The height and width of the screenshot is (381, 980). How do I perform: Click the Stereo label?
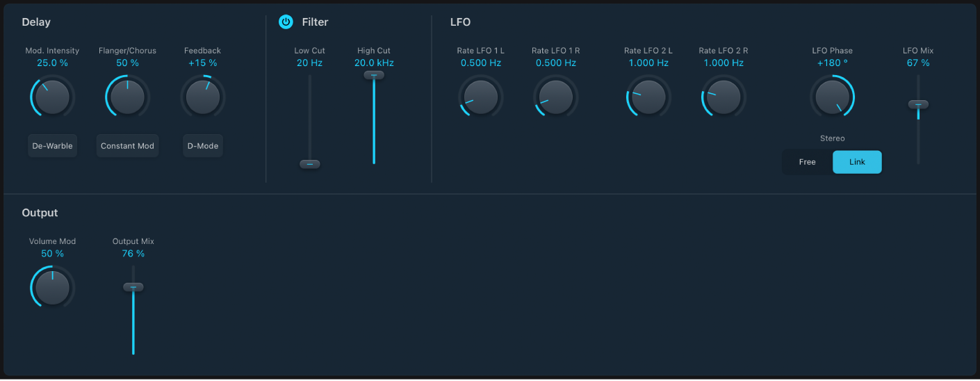[832, 138]
